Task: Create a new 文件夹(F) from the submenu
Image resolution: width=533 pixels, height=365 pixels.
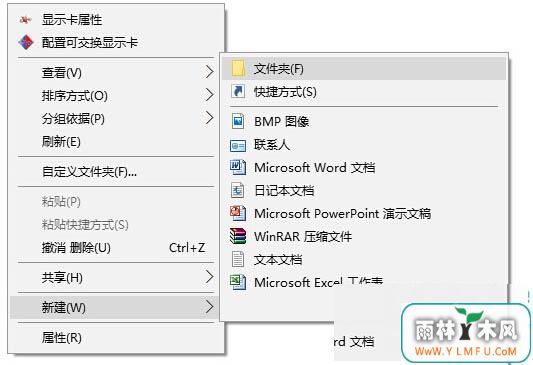Action: pyautogui.click(x=364, y=69)
